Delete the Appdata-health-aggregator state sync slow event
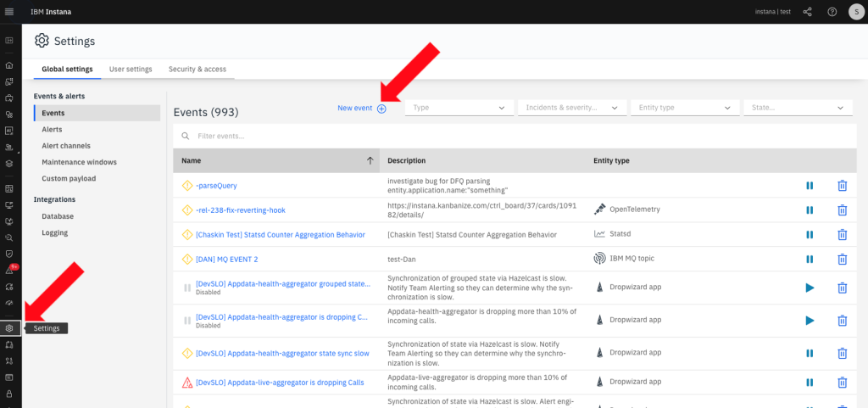This screenshot has height=408, width=868. point(842,353)
